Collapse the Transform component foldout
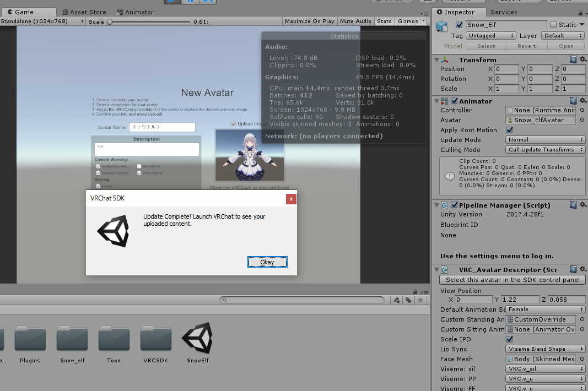This screenshot has width=588, height=391. [436, 59]
